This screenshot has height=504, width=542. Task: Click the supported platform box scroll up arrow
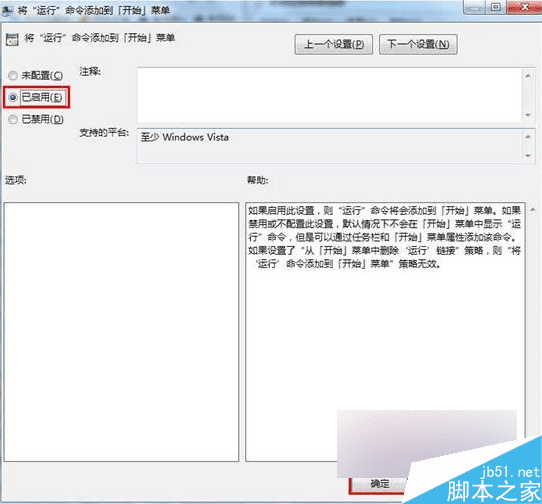point(528,137)
